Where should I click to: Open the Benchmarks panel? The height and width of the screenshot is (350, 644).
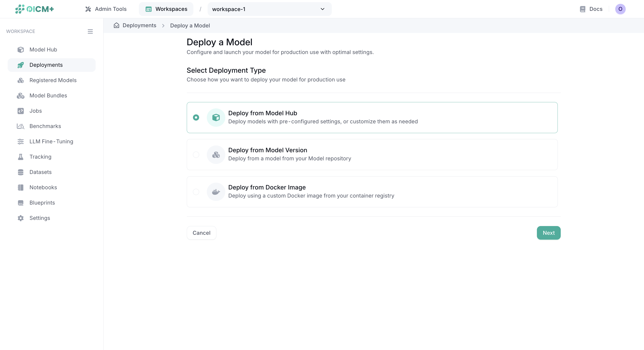[x=45, y=126]
